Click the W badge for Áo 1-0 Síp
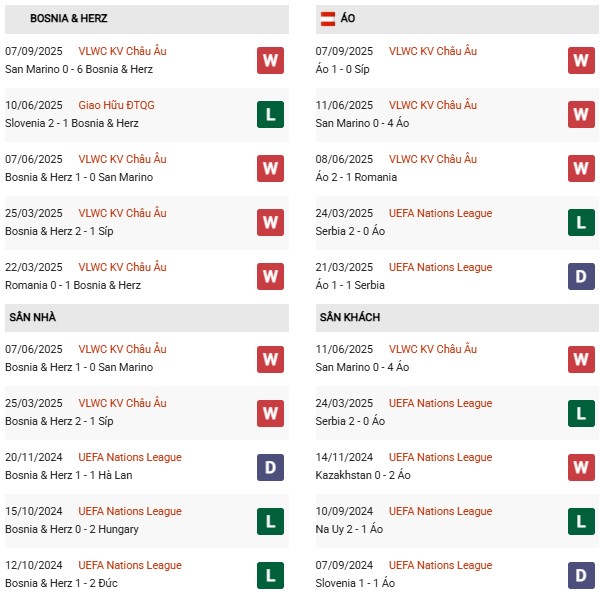 pos(581,60)
